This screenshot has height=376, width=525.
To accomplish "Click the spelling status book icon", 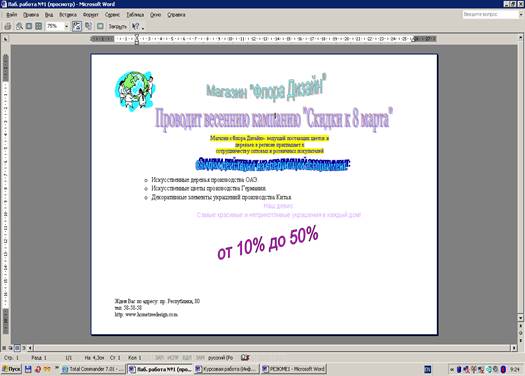I will pos(245,358).
